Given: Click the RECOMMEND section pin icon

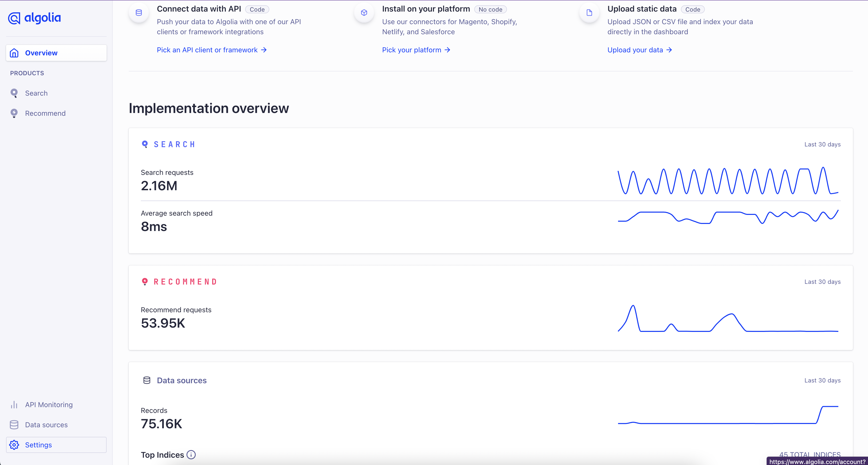Looking at the screenshot, I should tap(145, 281).
